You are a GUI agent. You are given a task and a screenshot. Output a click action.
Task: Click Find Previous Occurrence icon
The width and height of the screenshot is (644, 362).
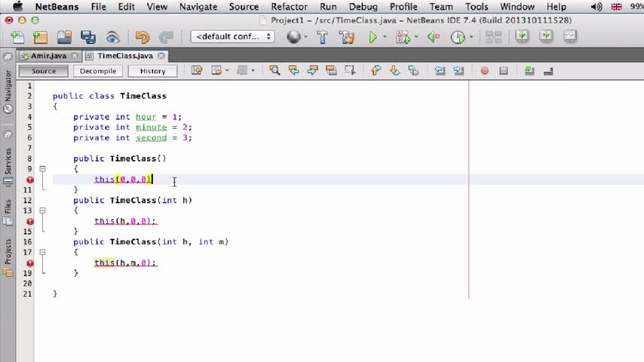tap(293, 71)
